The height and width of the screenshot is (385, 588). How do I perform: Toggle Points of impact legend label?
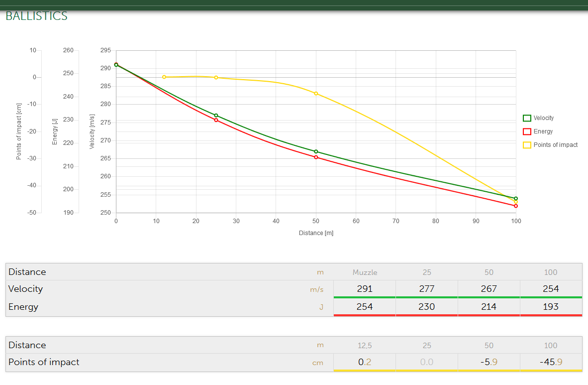click(555, 145)
